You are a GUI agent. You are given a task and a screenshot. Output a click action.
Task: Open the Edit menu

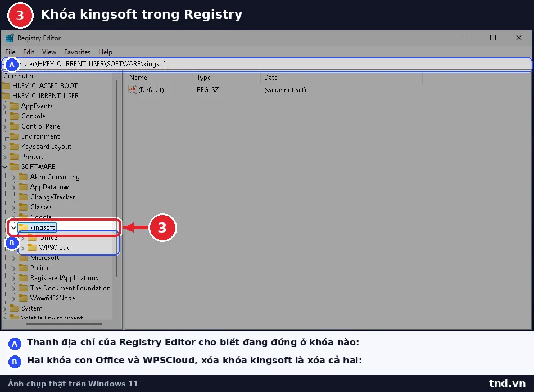29,52
